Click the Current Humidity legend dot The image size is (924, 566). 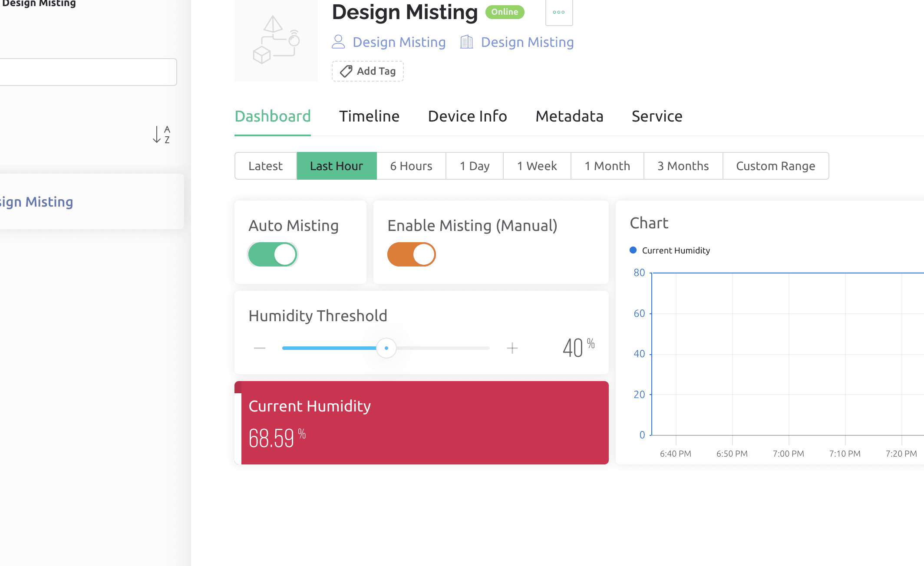pyautogui.click(x=633, y=250)
